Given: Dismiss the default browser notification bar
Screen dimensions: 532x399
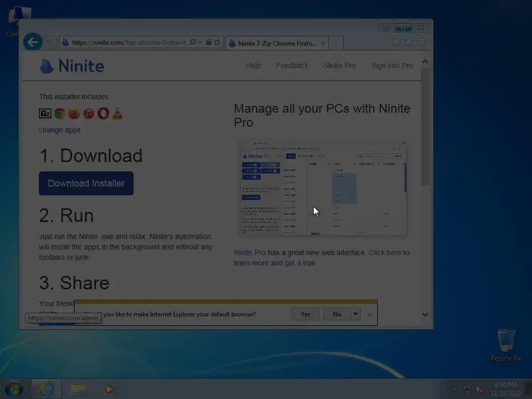Looking at the screenshot, I should tap(370, 315).
